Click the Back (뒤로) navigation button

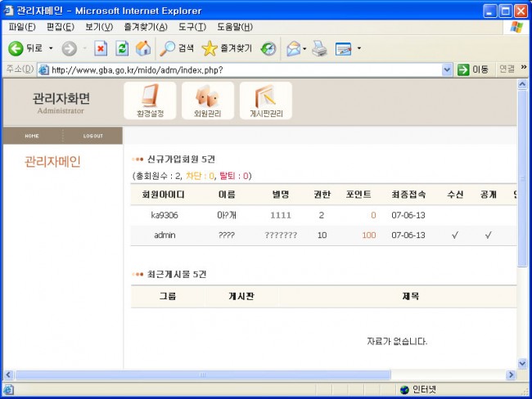(x=25, y=48)
